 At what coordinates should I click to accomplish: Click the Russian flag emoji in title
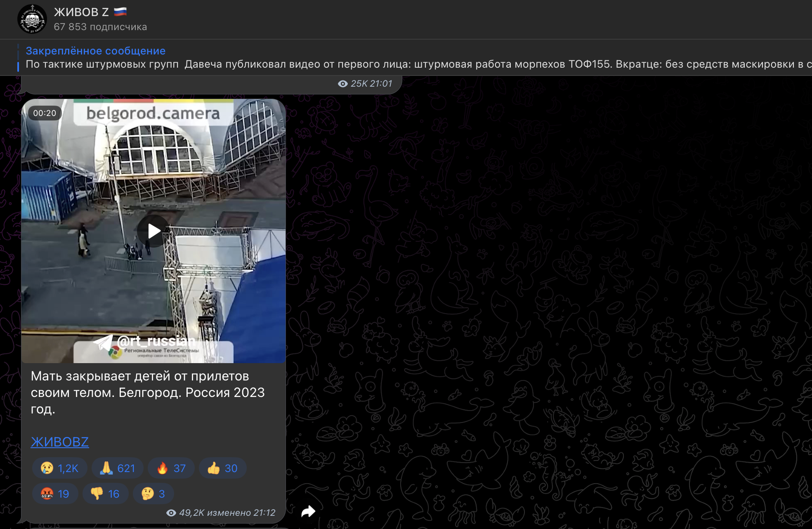pyautogui.click(x=120, y=12)
